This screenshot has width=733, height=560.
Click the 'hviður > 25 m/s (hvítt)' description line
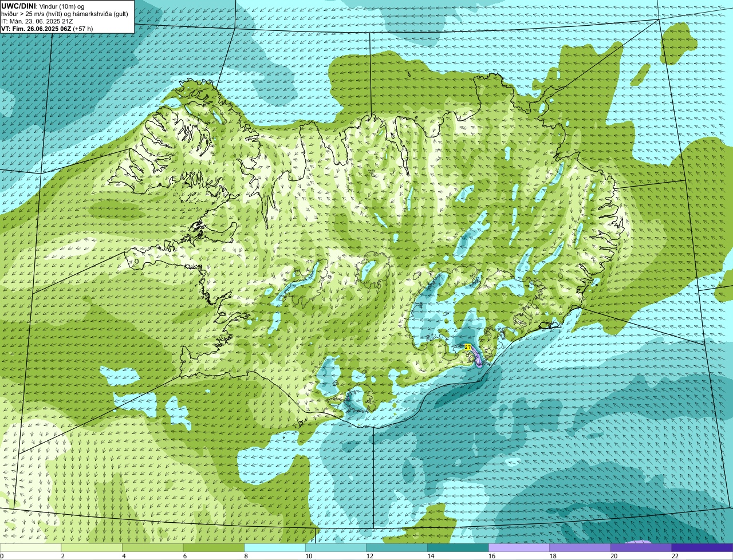(64, 14)
